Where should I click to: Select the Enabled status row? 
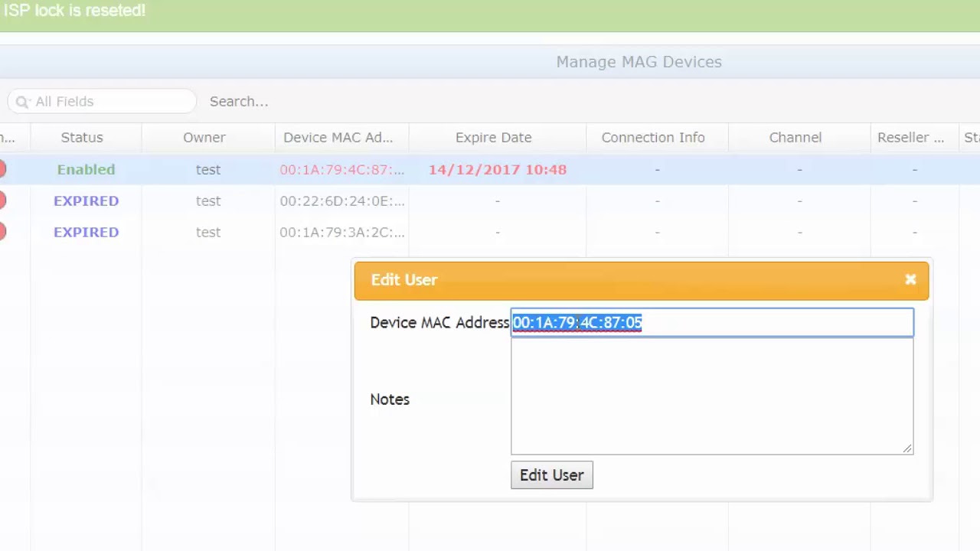(490, 169)
